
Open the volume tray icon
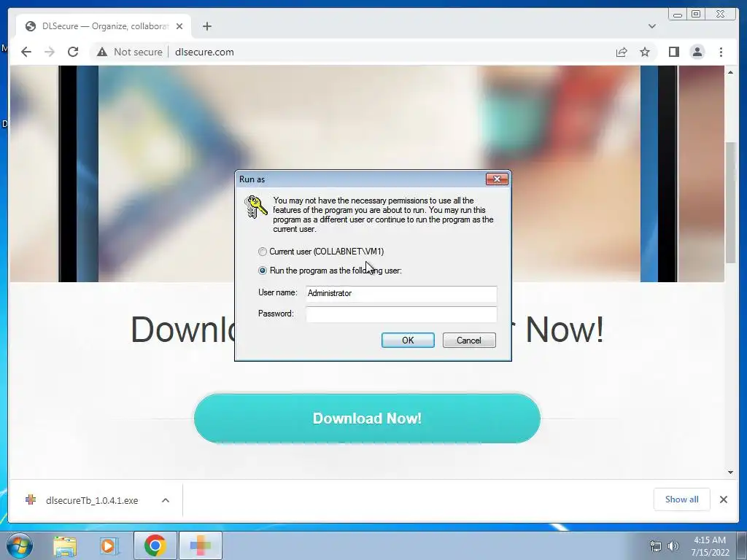point(673,546)
